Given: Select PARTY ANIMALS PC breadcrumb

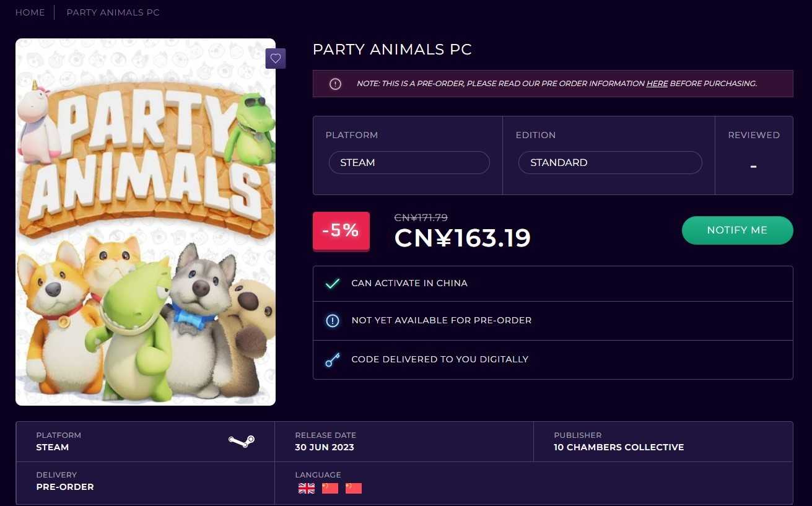Looking at the screenshot, I should pos(113,12).
